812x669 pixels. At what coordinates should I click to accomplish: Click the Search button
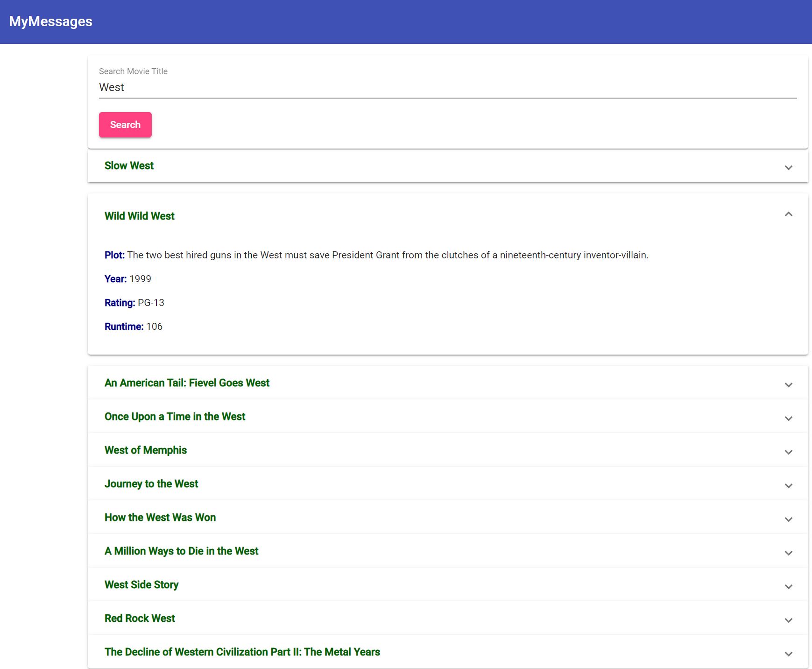(x=125, y=125)
